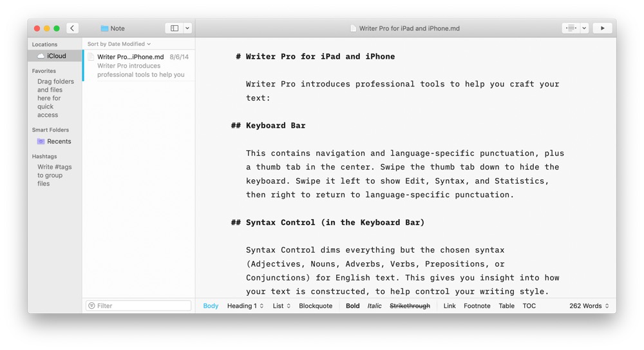Toggle the sidebar layout panel icon
The image size is (644, 350).
174,28
